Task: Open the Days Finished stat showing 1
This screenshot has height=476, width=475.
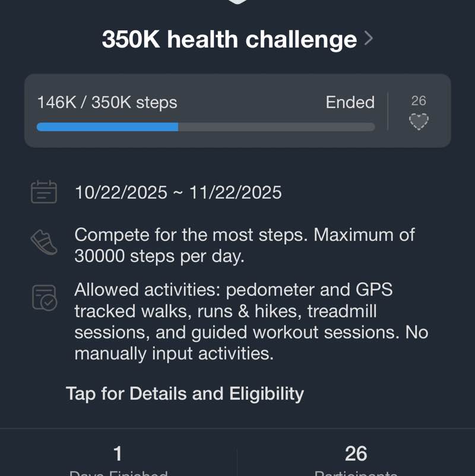Action: coord(118,459)
